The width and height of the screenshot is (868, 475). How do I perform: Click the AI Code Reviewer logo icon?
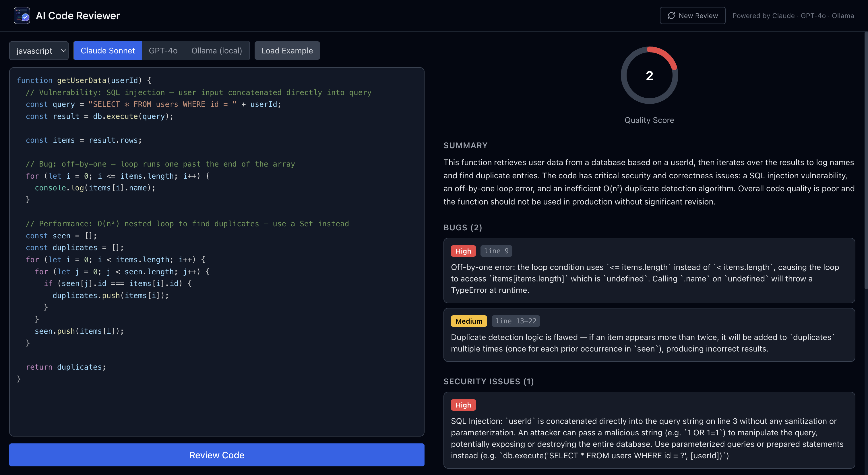tap(22, 16)
